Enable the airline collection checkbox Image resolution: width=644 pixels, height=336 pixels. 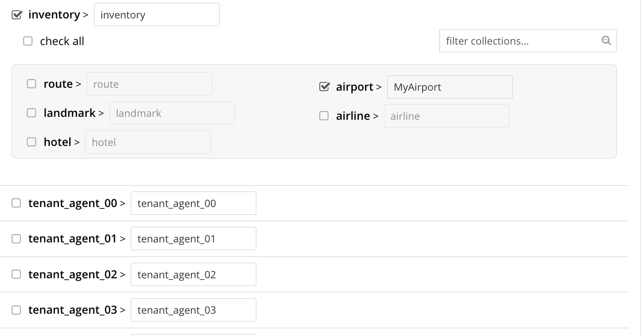(324, 116)
